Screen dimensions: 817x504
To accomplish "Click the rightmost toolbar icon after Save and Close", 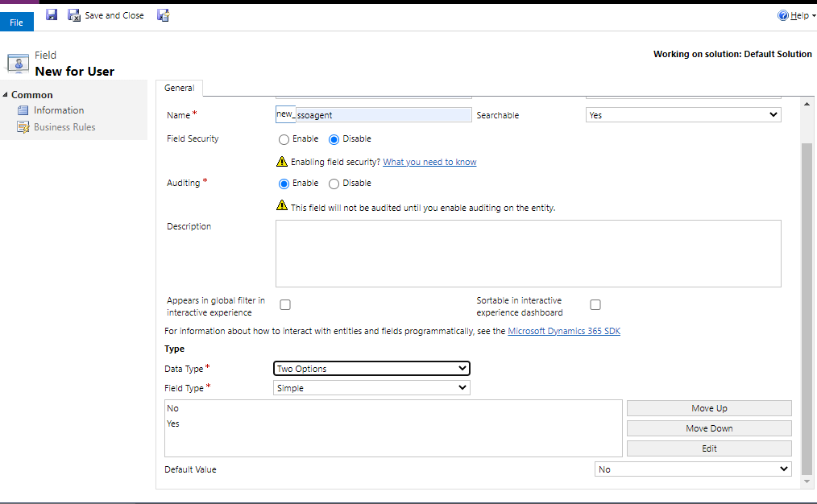I will tap(163, 15).
